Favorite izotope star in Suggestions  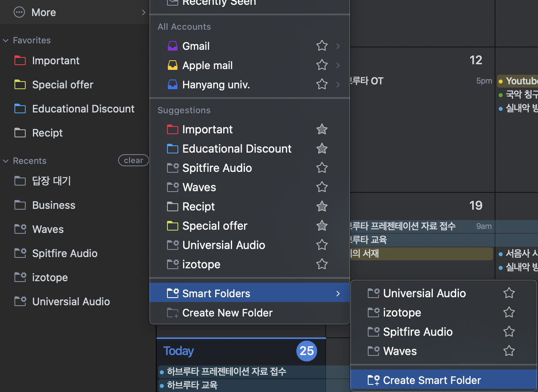[x=322, y=264]
